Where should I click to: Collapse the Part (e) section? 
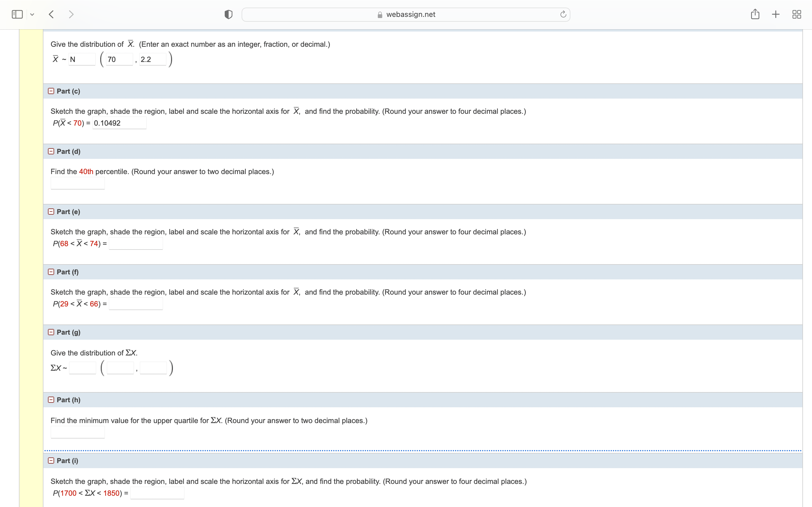tap(51, 212)
